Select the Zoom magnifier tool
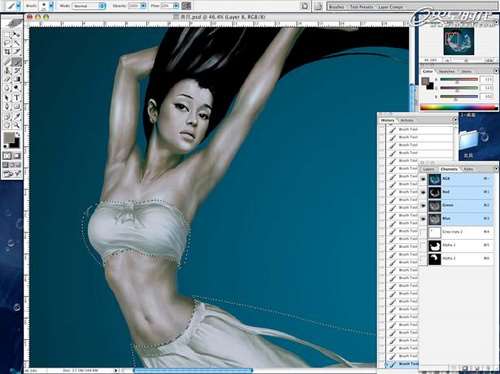Viewport: 500px width, 374px height. coord(17,125)
